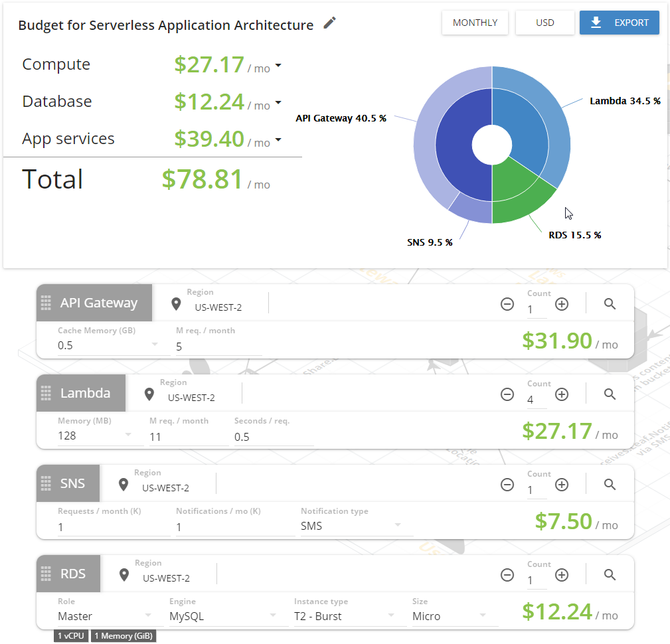Click the 'Lambda 34.5 %' chart label

click(625, 101)
